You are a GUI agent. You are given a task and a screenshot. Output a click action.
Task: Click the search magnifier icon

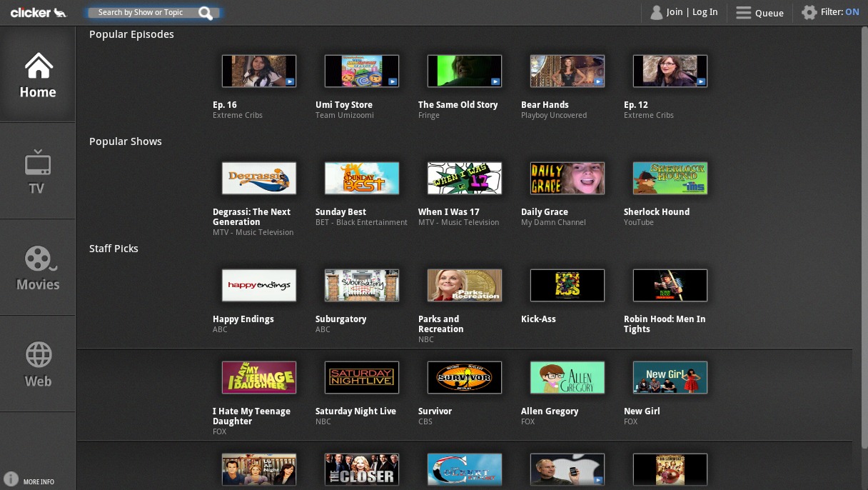pos(206,13)
